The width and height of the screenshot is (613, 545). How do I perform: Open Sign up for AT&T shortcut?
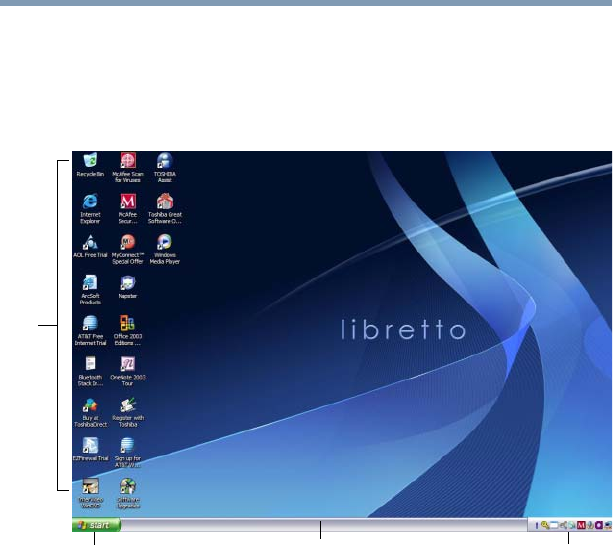[128, 453]
